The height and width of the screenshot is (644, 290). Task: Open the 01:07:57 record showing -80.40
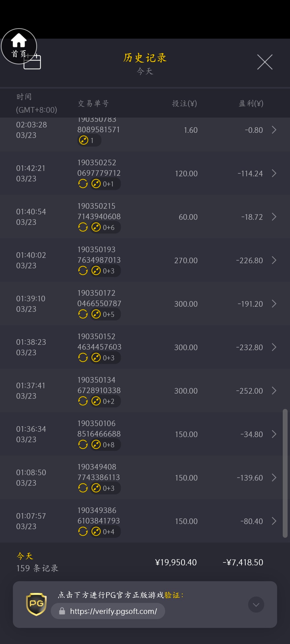[x=145, y=521]
